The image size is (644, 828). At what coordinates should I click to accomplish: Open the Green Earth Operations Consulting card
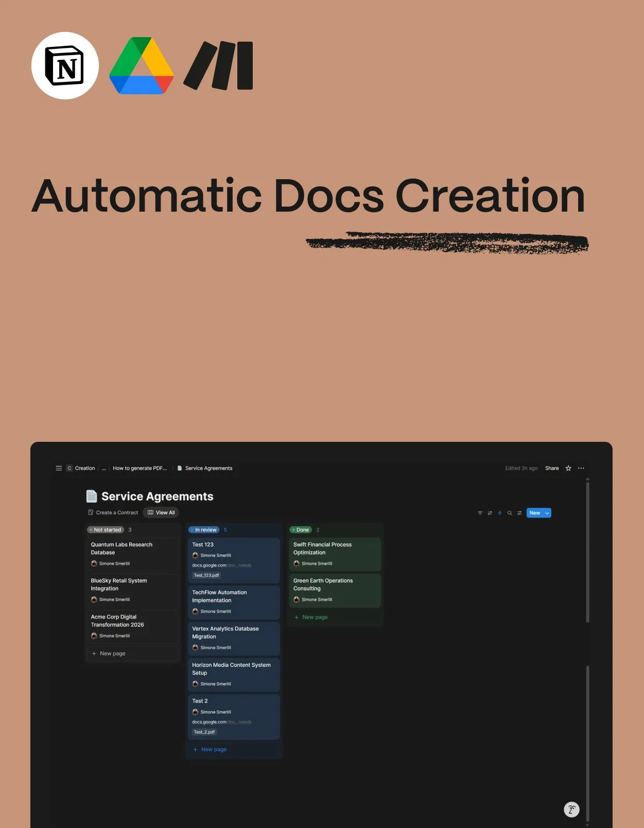pos(335,590)
